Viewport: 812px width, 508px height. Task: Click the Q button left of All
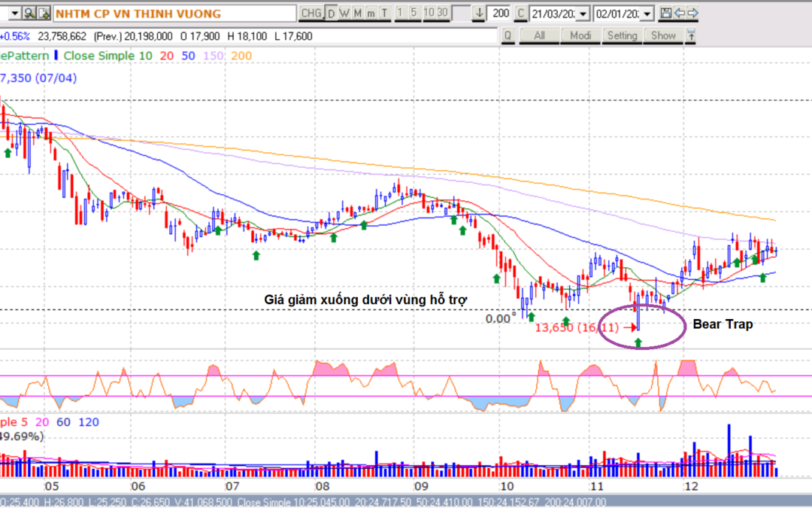507,35
